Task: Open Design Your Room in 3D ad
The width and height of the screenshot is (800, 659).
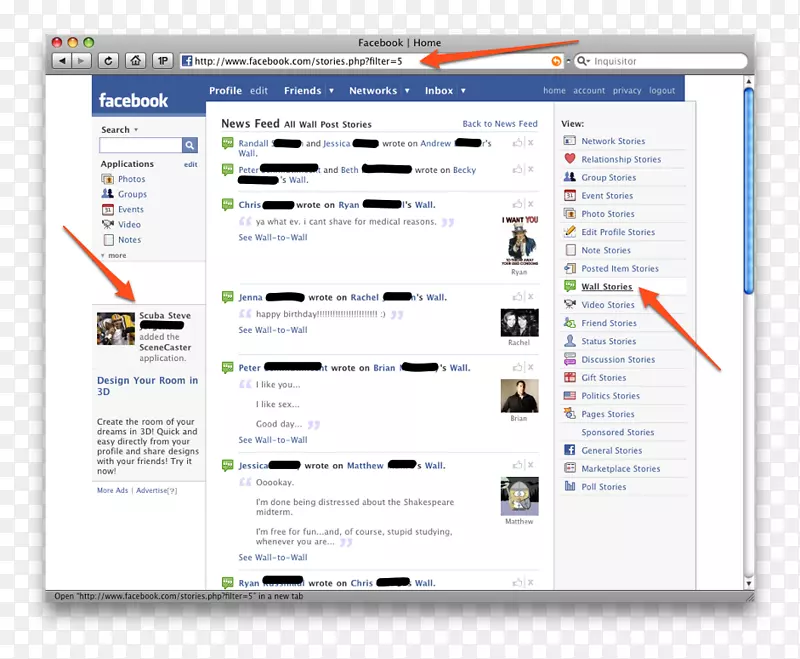Action: pyautogui.click(x=147, y=386)
